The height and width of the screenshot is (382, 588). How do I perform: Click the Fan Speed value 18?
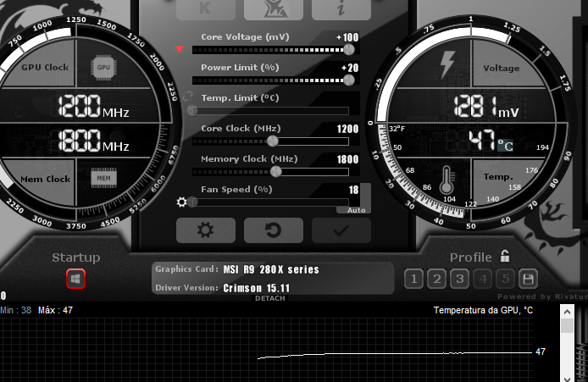coord(353,190)
